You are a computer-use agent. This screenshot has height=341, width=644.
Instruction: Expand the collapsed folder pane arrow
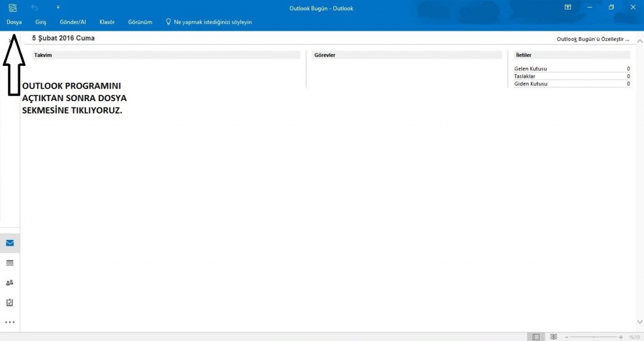tap(10, 39)
